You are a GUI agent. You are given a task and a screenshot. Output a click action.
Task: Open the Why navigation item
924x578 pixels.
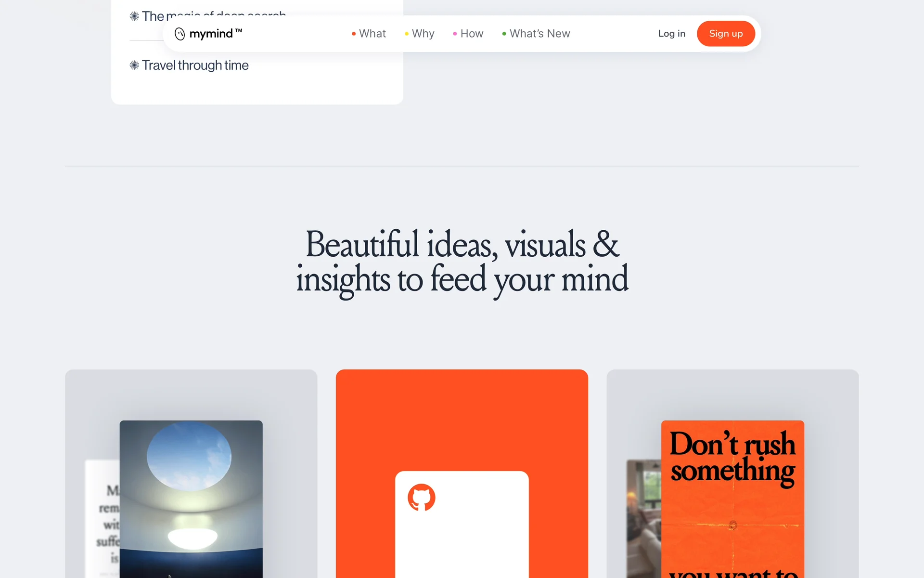coord(423,34)
